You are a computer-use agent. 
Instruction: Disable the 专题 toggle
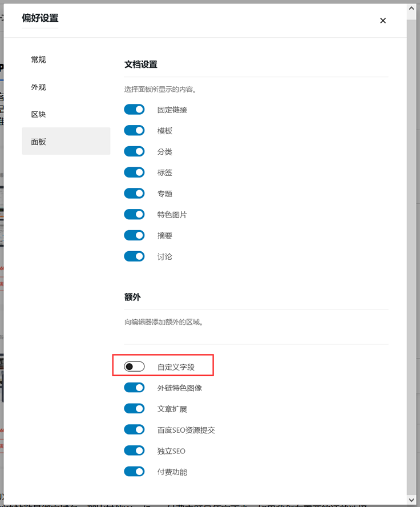[134, 194]
